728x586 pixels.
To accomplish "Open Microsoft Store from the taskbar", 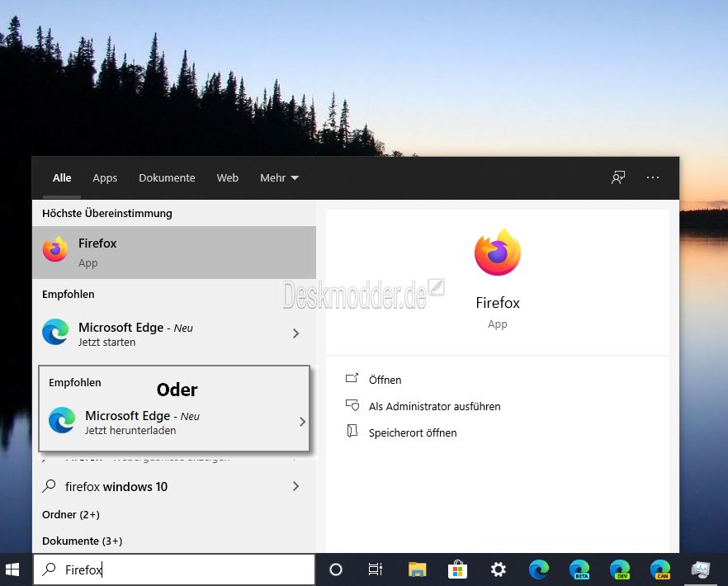I will 457,569.
